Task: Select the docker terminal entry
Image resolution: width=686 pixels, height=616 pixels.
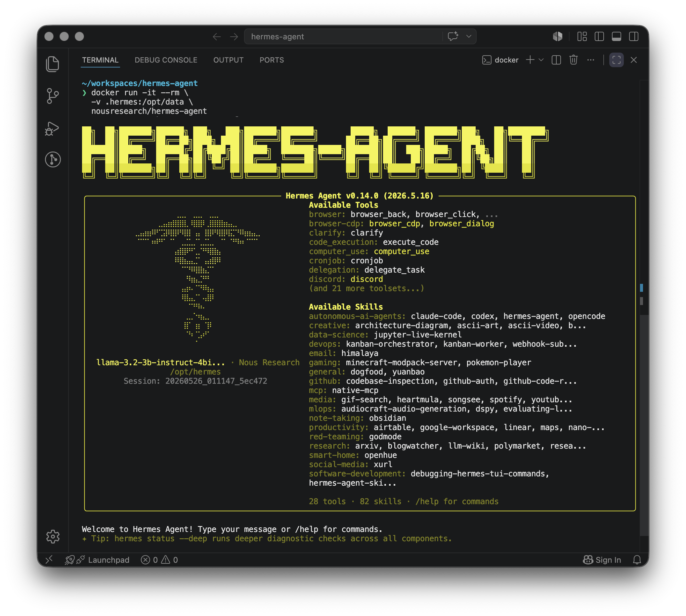Action: (x=500, y=60)
